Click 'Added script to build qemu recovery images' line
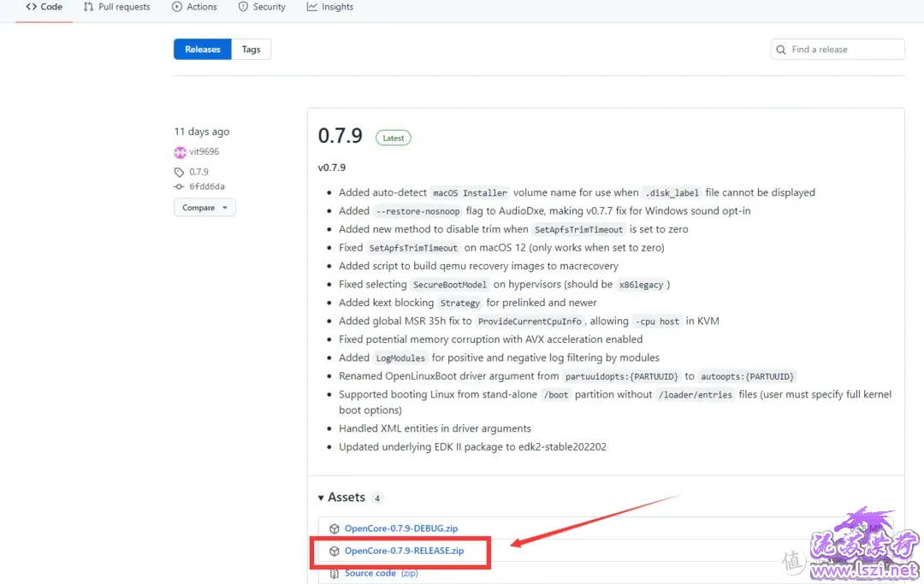The height and width of the screenshot is (584, 924). 478,266
